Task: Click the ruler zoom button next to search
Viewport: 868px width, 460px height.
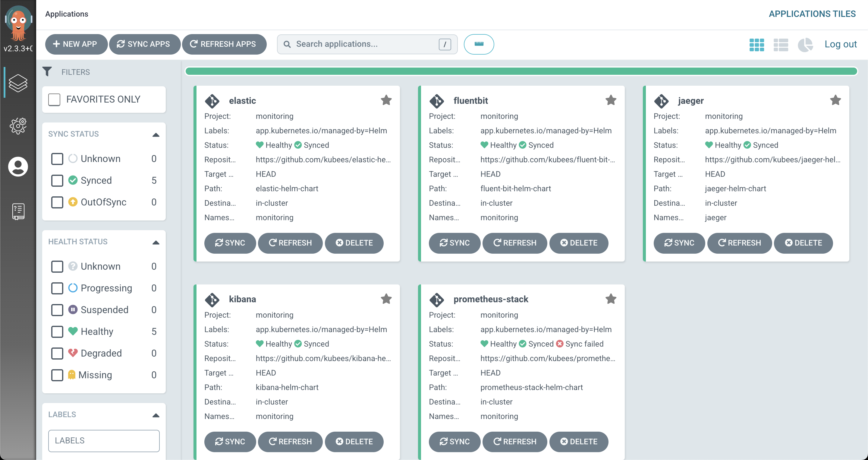Action: click(479, 44)
